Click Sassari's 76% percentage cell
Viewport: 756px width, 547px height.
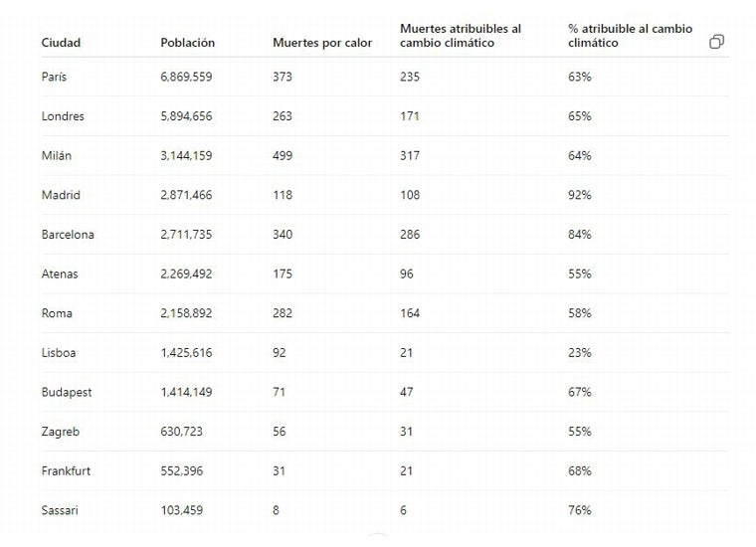coord(580,510)
